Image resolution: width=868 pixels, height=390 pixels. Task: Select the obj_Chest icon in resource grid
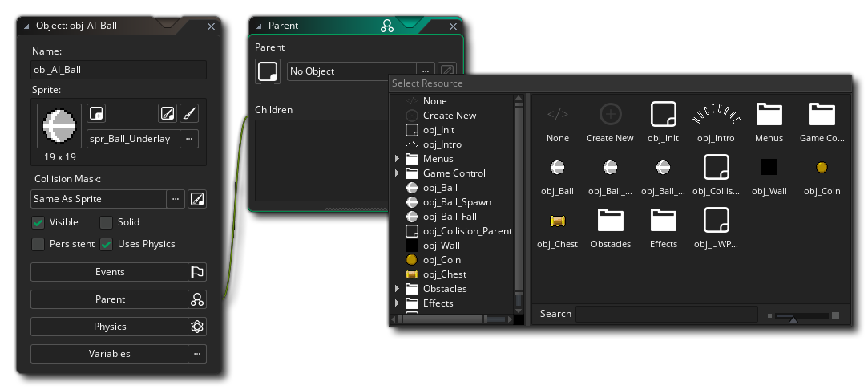click(558, 221)
